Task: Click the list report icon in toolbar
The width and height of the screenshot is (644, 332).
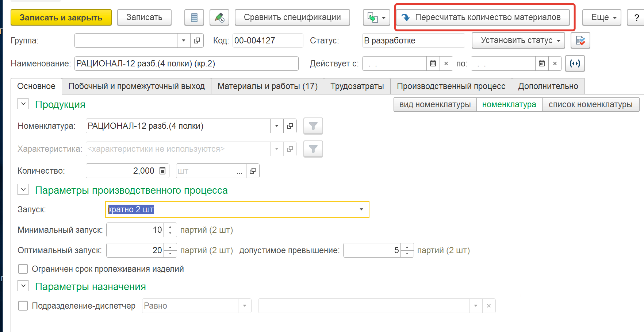Action: pyautogui.click(x=194, y=18)
